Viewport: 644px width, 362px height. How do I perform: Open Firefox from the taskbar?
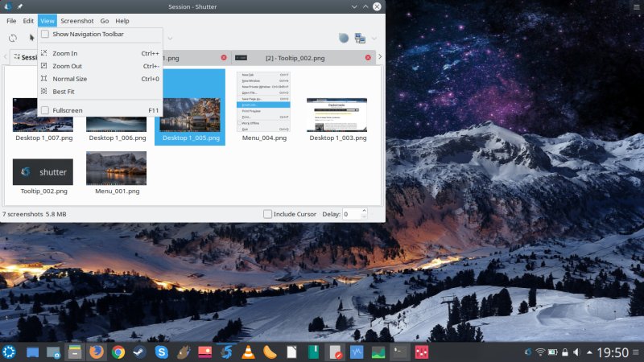coord(97,352)
